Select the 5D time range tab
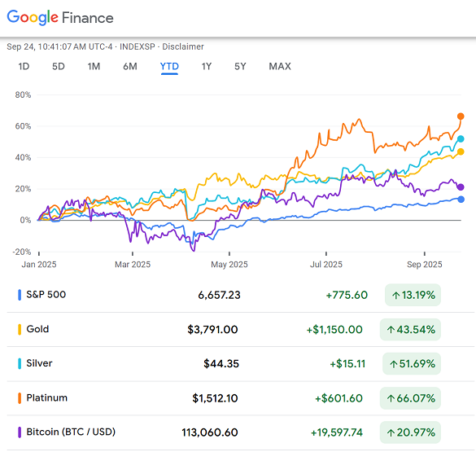This screenshot has height=452, width=476. tap(59, 66)
